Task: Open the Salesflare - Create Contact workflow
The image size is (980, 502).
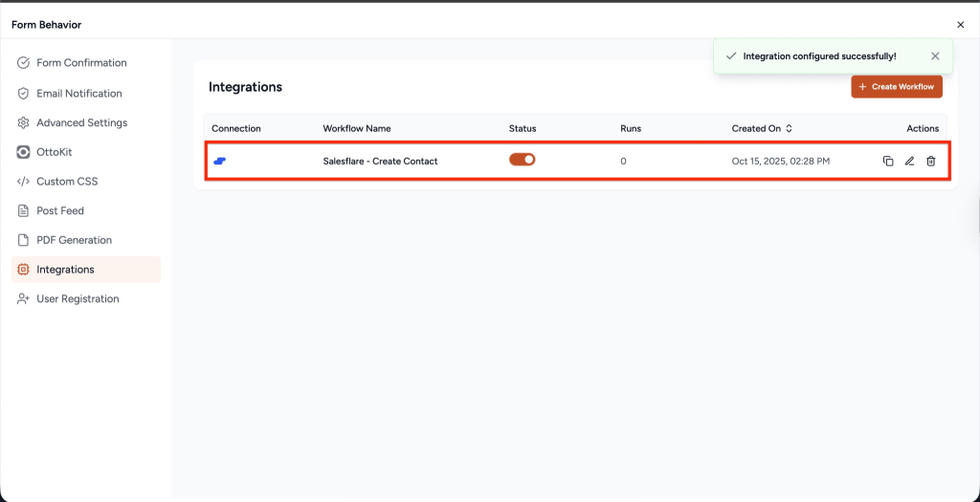Action: tap(380, 162)
